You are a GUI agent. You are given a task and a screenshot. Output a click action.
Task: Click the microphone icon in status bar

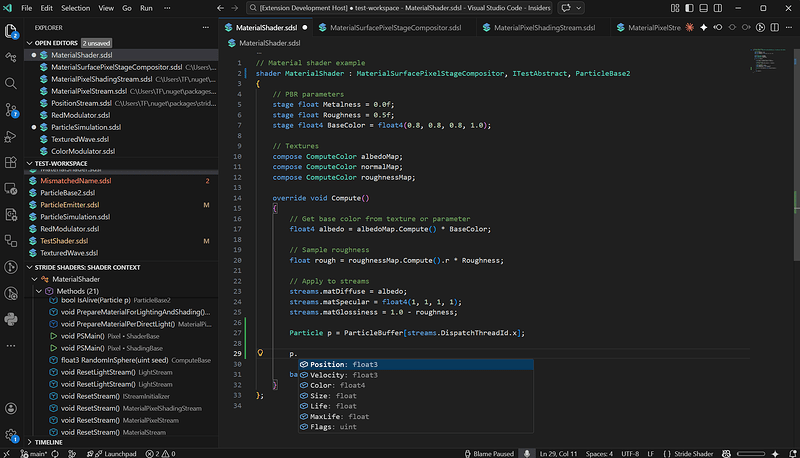pos(527,452)
